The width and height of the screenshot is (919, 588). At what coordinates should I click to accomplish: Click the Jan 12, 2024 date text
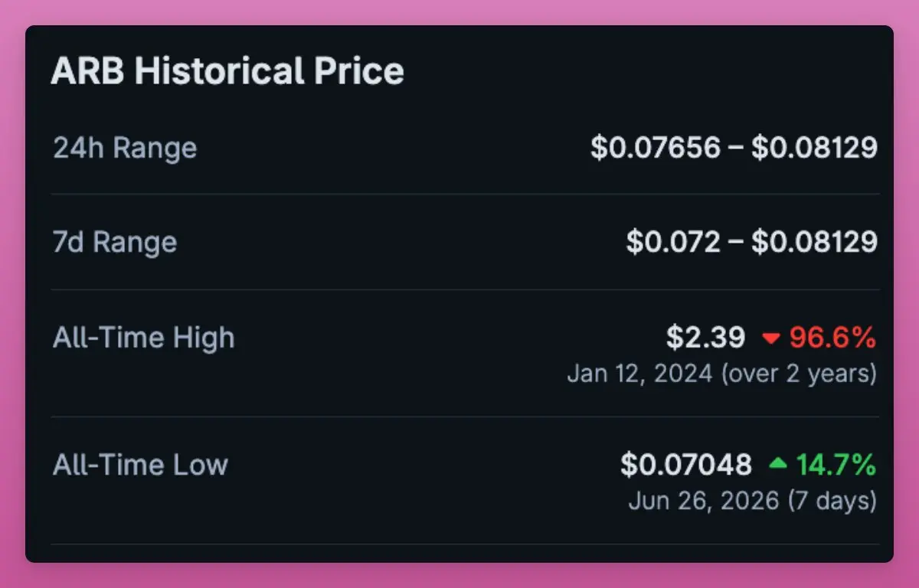tap(639, 374)
